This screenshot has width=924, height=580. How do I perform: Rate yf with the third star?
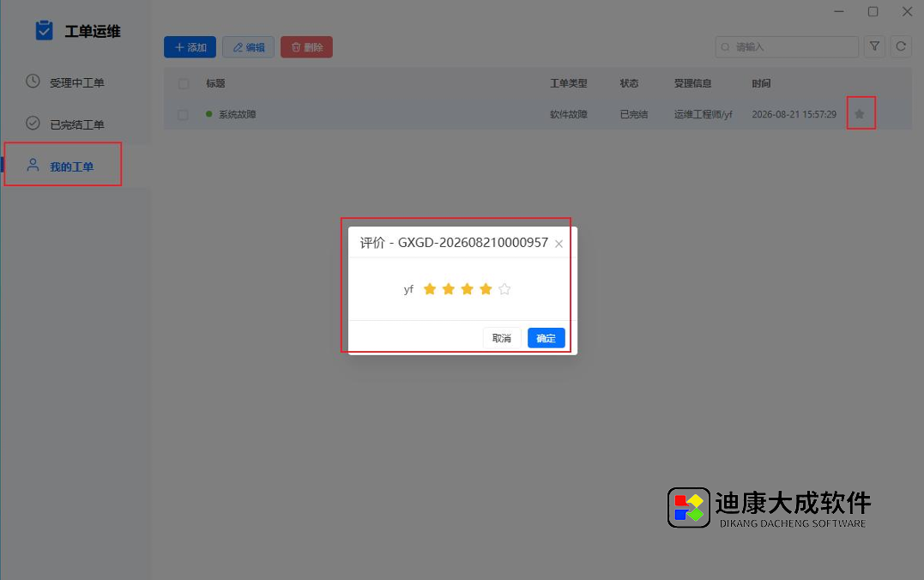[468, 289]
